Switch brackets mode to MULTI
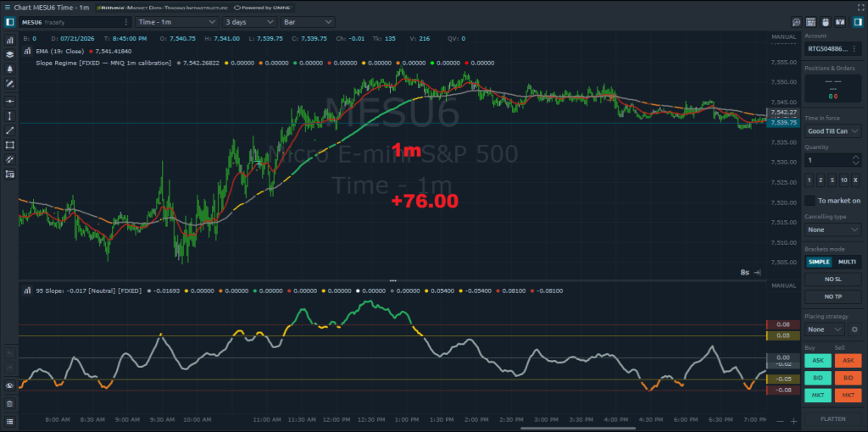The width and height of the screenshot is (868, 432). (847, 262)
